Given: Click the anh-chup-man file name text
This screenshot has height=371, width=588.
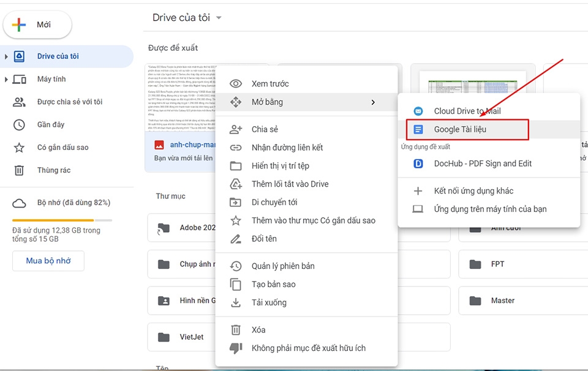Looking at the screenshot, I should click(x=193, y=144).
